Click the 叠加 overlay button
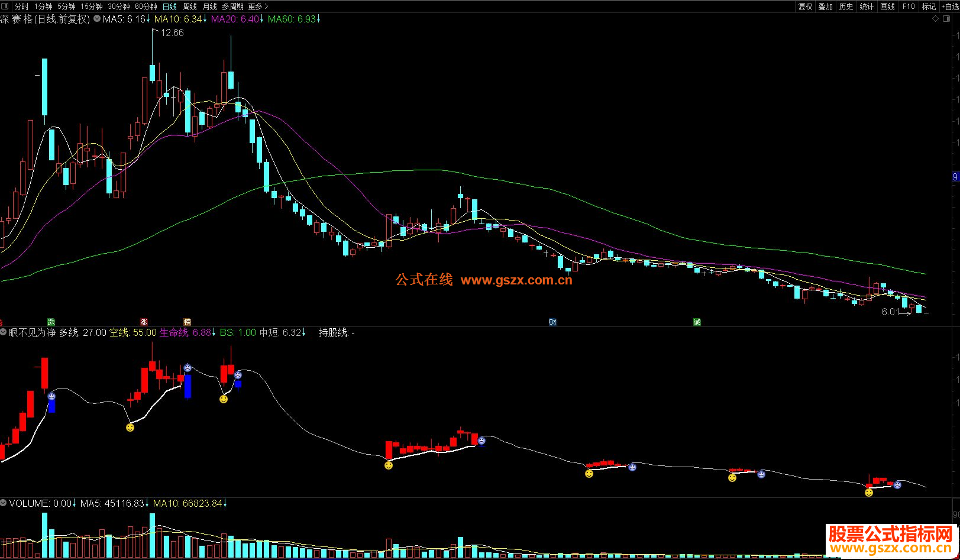Image resolution: width=960 pixels, height=560 pixels. pos(826,7)
